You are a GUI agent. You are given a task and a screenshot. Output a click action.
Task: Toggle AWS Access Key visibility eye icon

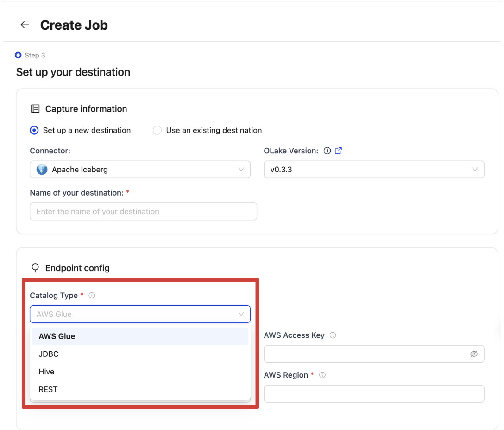click(x=474, y=354)
